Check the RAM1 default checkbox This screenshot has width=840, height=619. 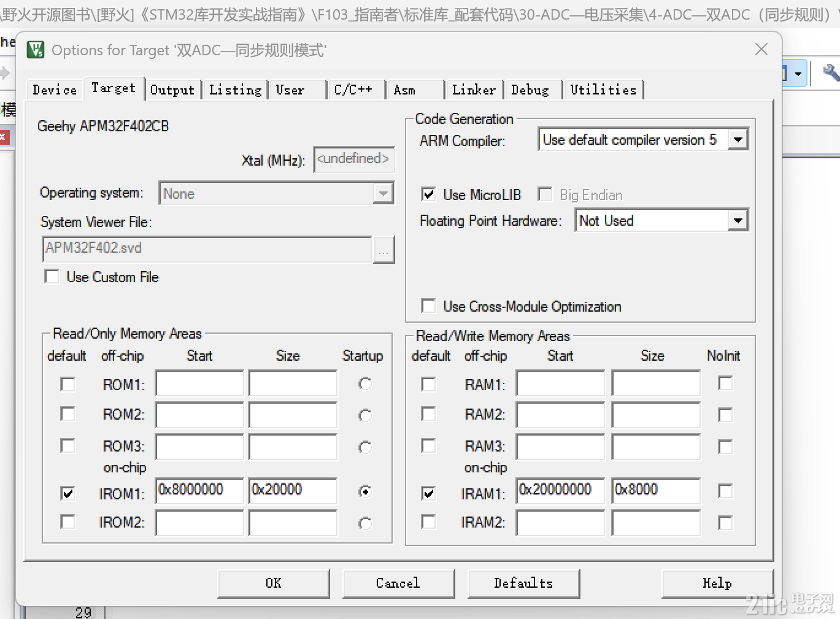click(x=428, y=384)
